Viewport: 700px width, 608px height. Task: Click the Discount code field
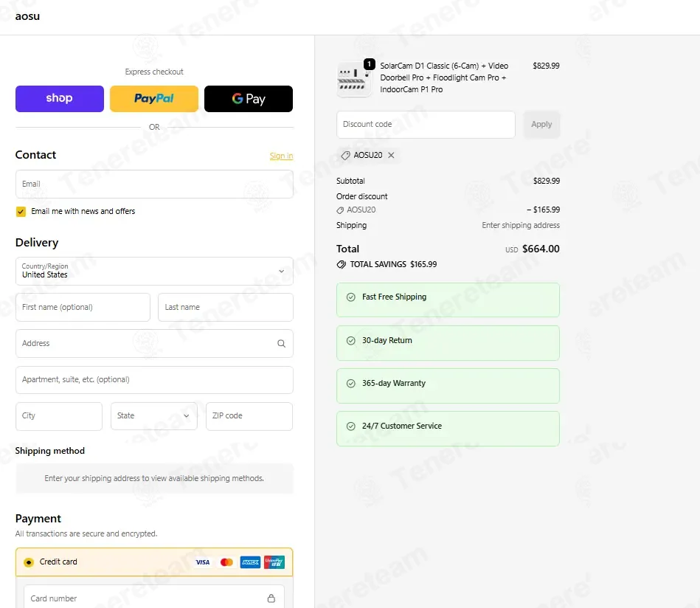pos(426,125)
